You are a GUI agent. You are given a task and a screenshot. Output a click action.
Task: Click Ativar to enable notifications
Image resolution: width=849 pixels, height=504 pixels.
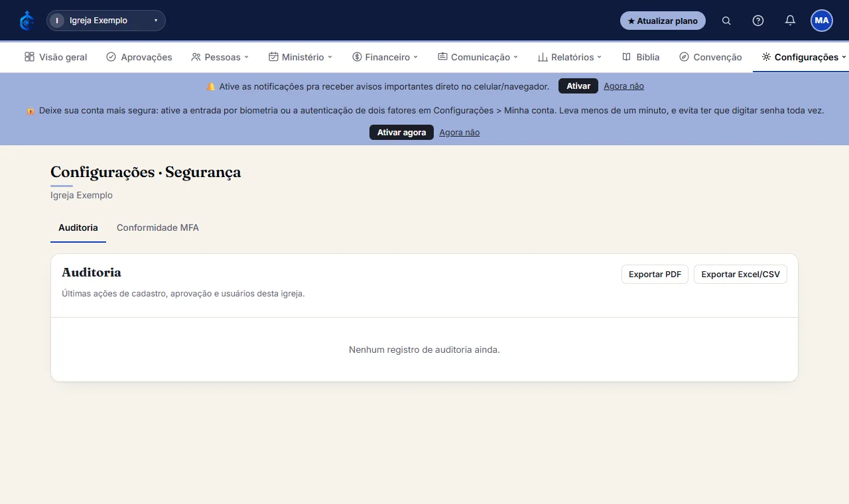[578, 86]
